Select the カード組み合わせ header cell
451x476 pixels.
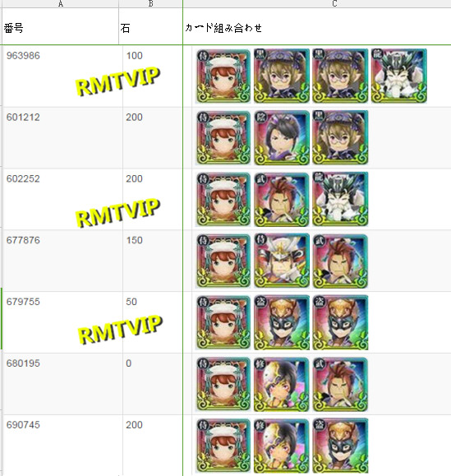point(317,26)
